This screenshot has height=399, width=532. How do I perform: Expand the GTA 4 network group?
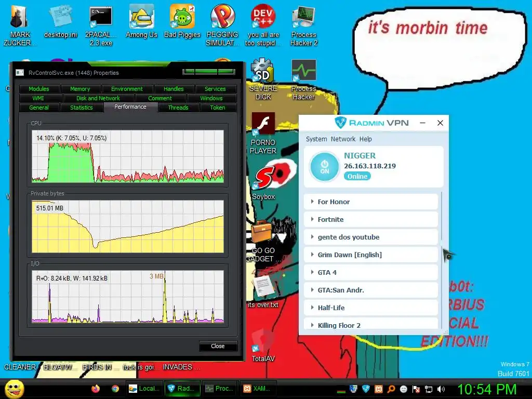[371, 272]
